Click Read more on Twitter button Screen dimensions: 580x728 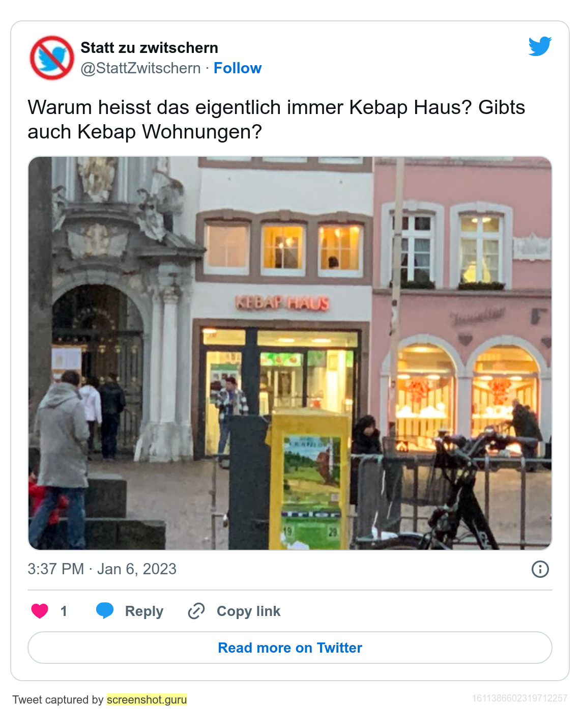290,648
